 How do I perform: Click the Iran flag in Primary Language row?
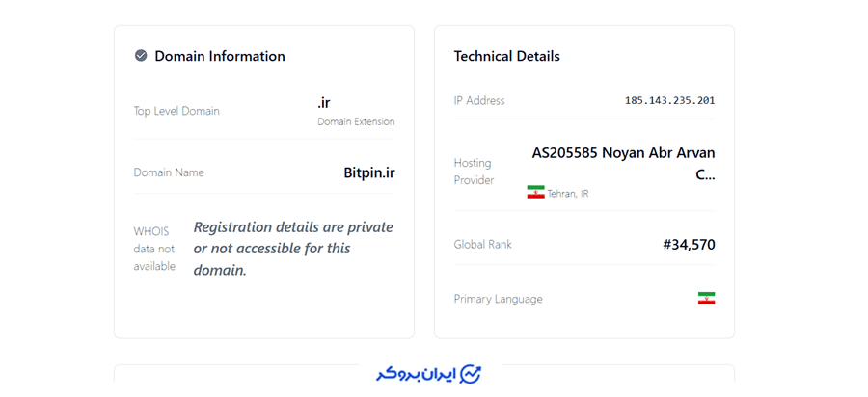706,299
